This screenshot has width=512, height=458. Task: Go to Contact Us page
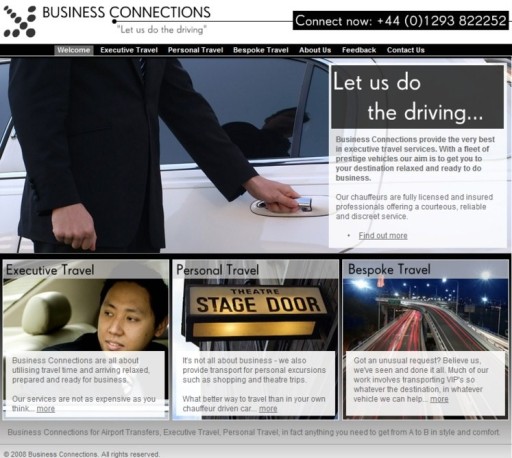click(x=406, y=50)
